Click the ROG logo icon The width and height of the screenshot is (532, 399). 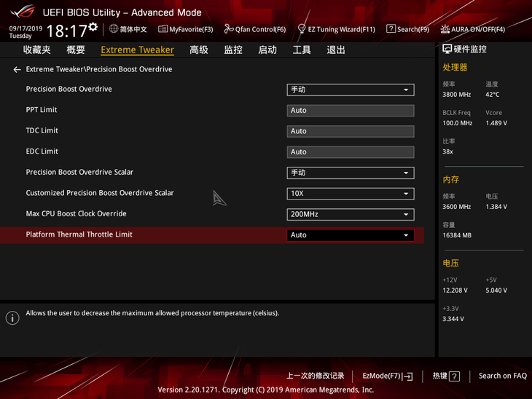click(23, 11)
